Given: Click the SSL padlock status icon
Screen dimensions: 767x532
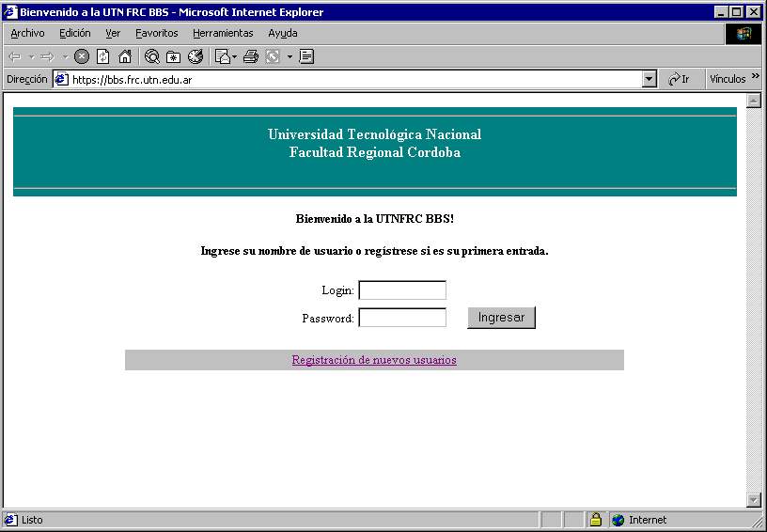Looking at the screenshot, I should click(595, 520).
